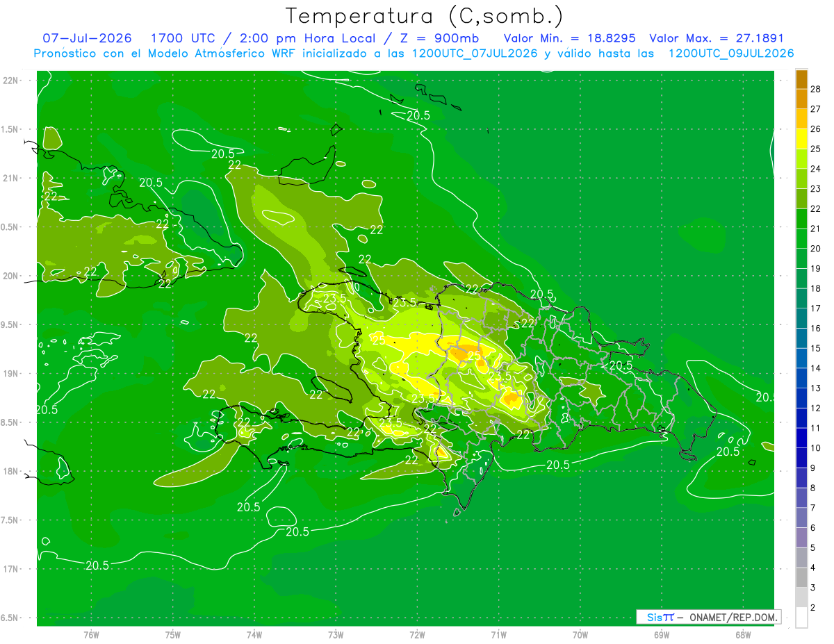
Task: Pick the dark orange swatch above 28
Action: pyautogui.click(x=801, y=79)
